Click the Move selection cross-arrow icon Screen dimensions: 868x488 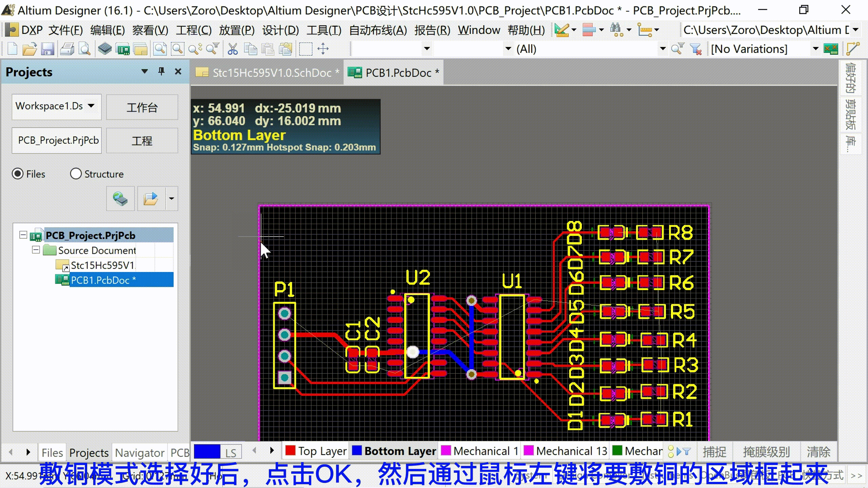click(x=323, y=49)
